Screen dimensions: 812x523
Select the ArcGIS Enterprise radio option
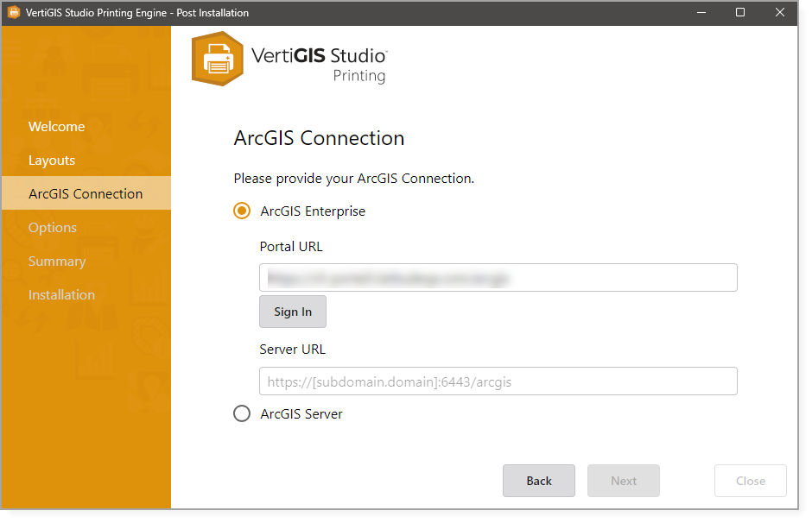coord(243,211)
